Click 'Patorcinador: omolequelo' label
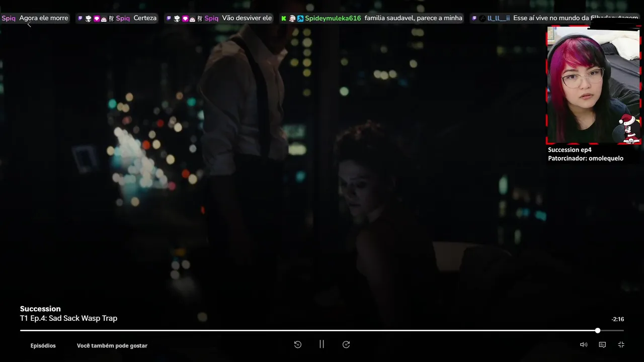Viewport: 644px width, 362px height. 586,158
